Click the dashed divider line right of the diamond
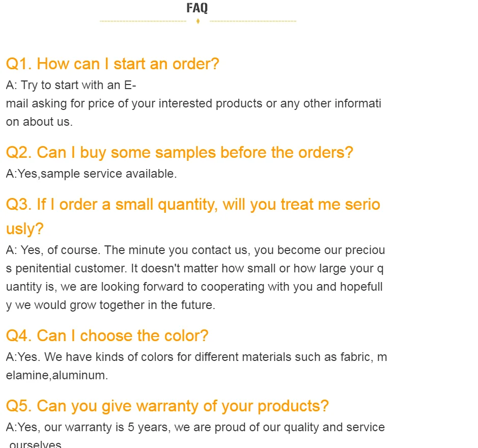The width and height of the screenshot is (478, 448). tap(252, 21)
